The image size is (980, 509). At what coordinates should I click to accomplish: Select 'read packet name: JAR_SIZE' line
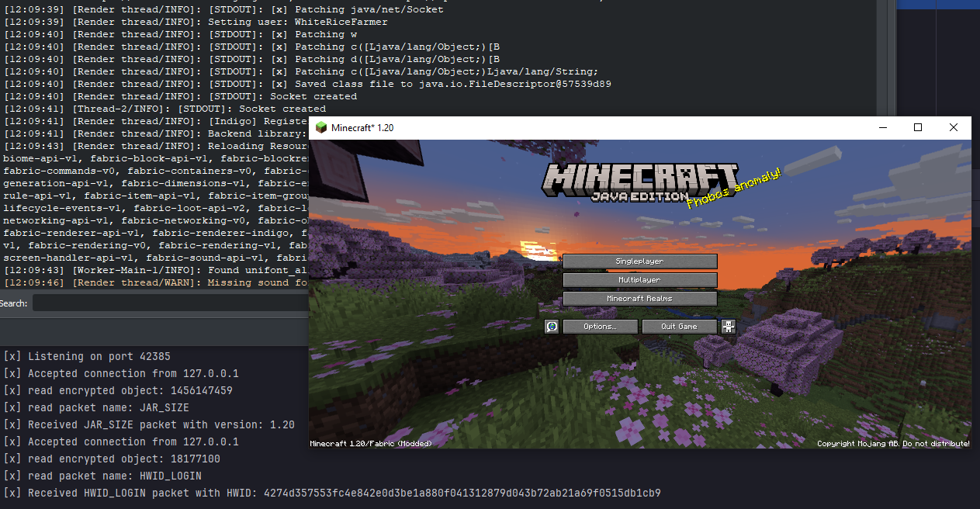[96, 407]
